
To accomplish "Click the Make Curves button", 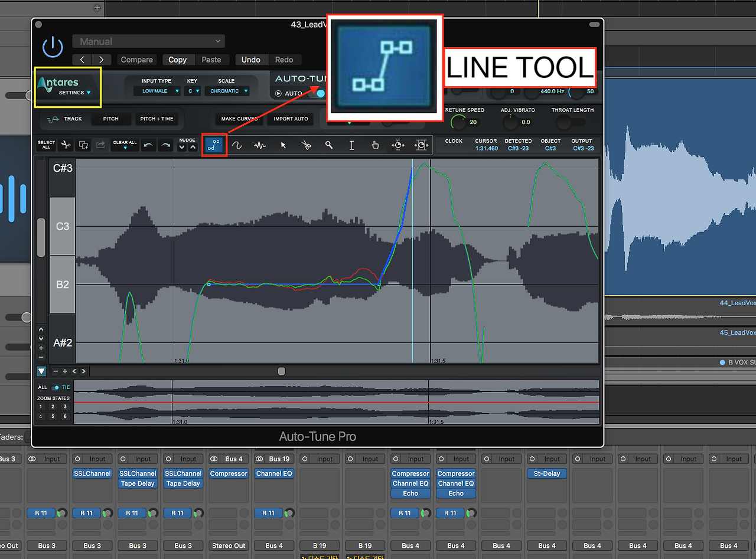I will click(x=239, y=119).
